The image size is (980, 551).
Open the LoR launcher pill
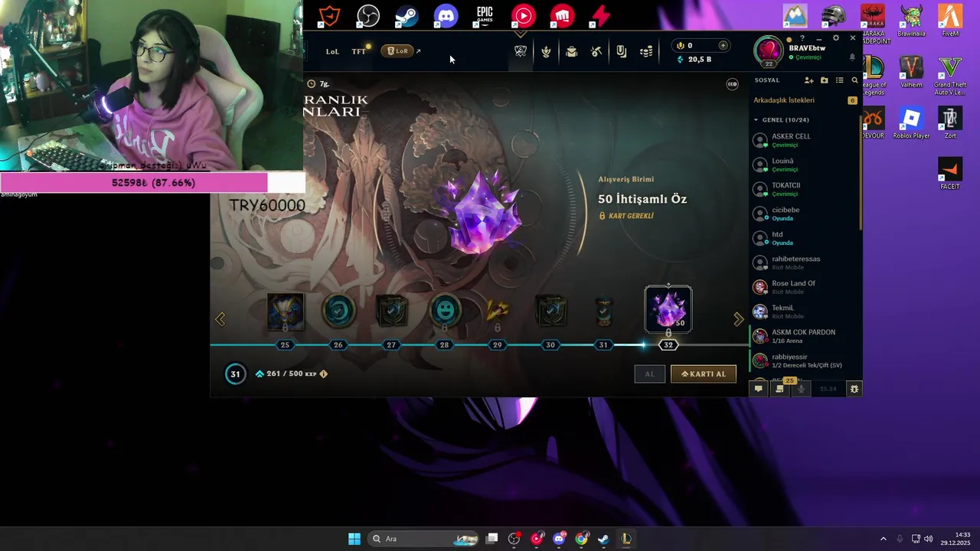[x=398, y=51]
